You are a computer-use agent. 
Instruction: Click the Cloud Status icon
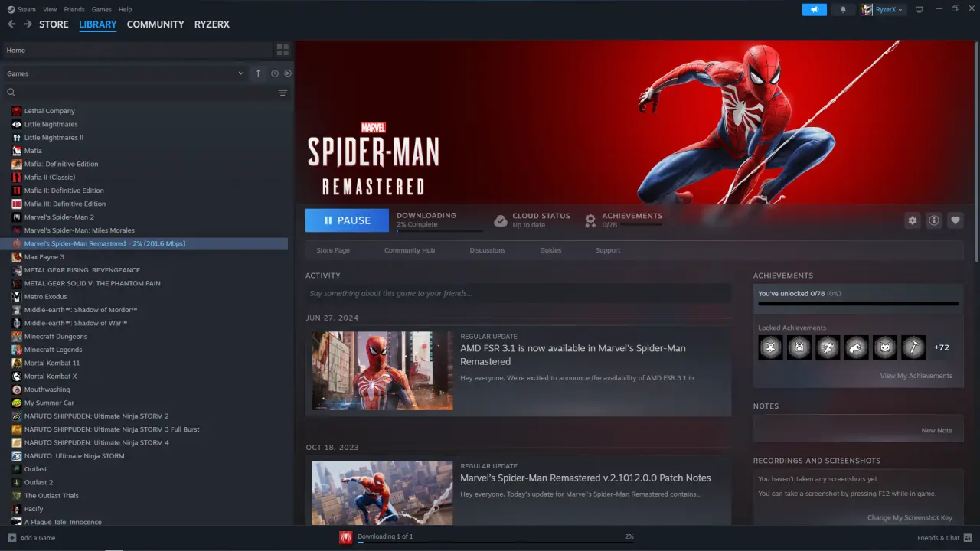click(500, 220)
